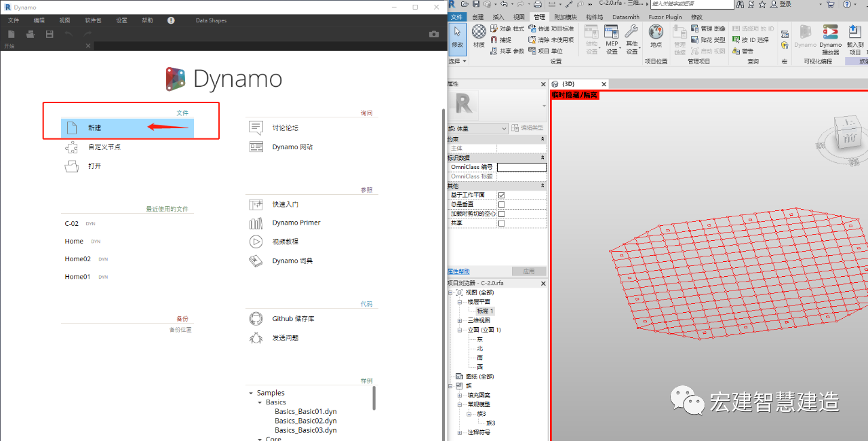The image size is (868, 441).
Task: Collapse the Basics samples folder
Action: (x=259, y=402)
